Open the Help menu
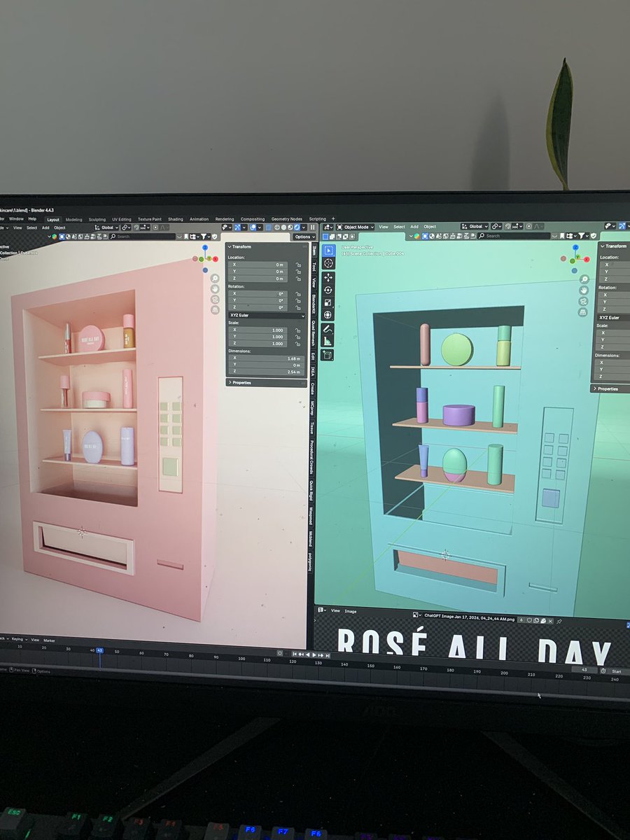Image resolution: width=630 pixels, height=840 pixels. tap(32, 219)
